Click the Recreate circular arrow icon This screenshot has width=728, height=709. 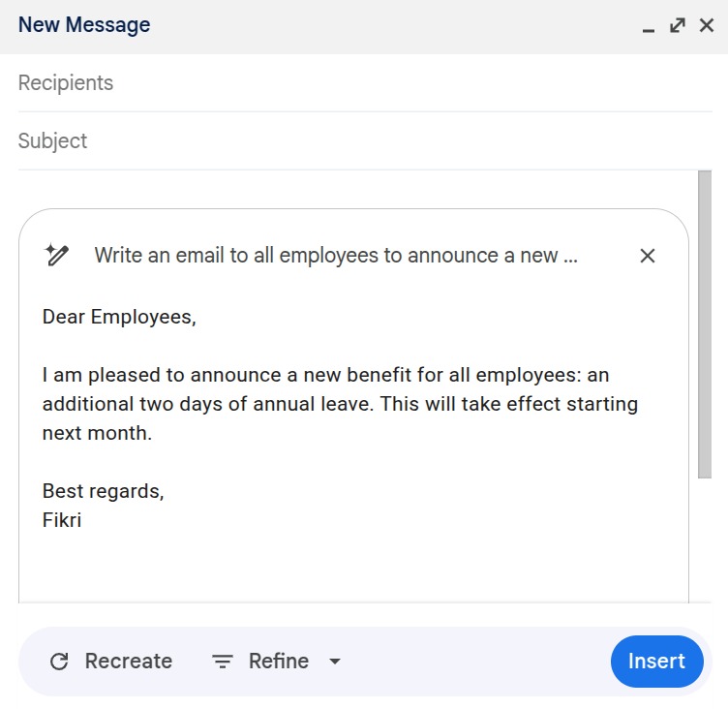coord(59,662)
